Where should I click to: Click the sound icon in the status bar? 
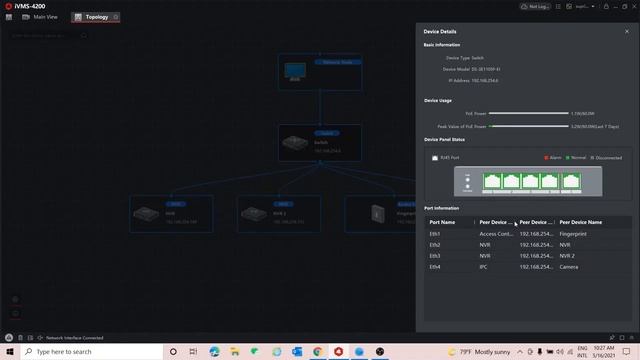[x=40, y=338]
